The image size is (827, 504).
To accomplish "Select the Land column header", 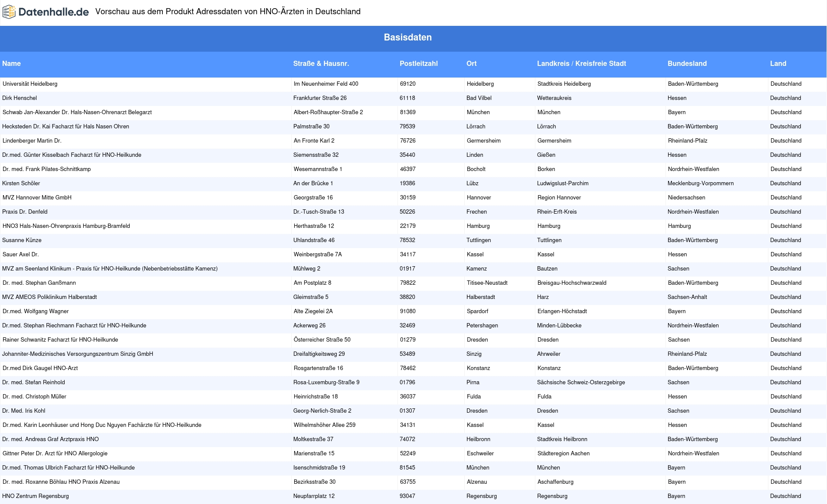I will 778,64.
